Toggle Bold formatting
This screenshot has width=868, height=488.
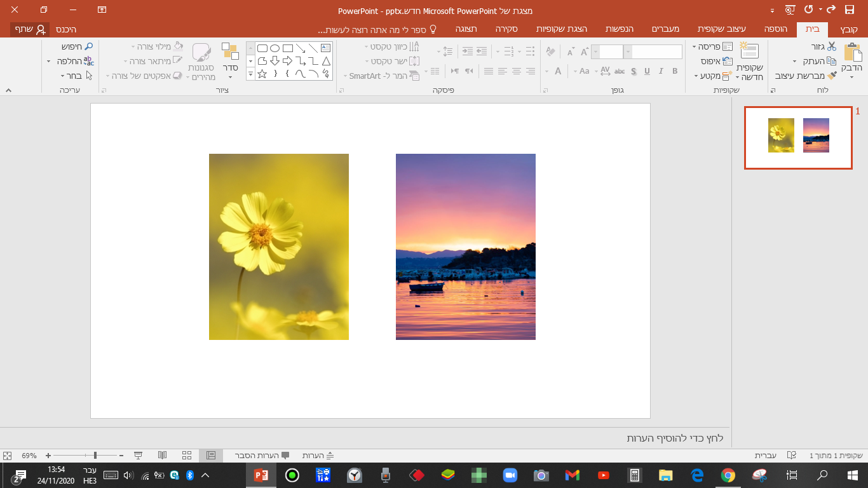675,71
